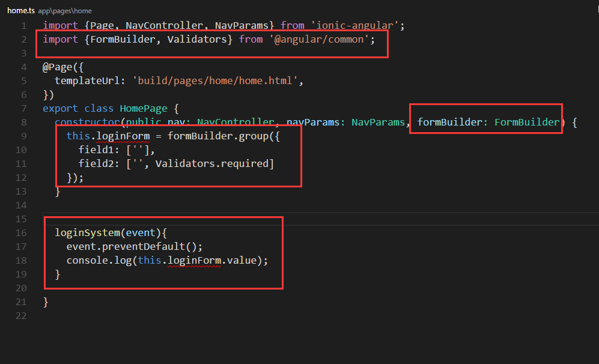The width and height of the screenshot is (599, 364).
Task: Click line number 22 in the gutter
Action: [x=21, y=316]
